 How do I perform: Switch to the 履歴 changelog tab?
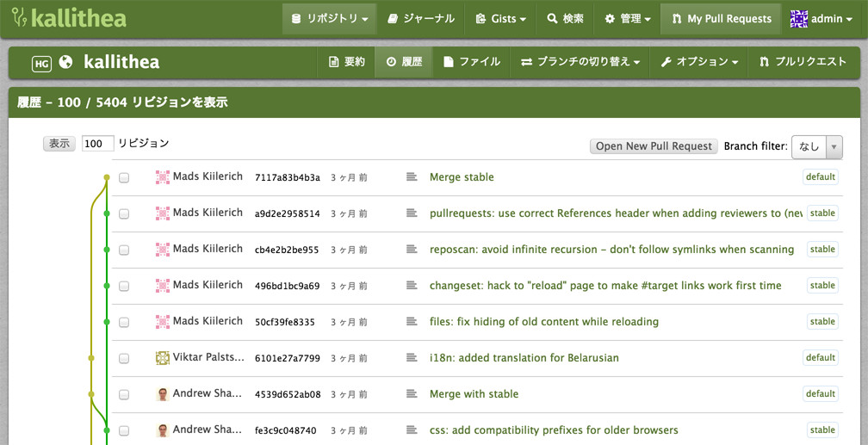pyautogui.click(x=404, y=62)
